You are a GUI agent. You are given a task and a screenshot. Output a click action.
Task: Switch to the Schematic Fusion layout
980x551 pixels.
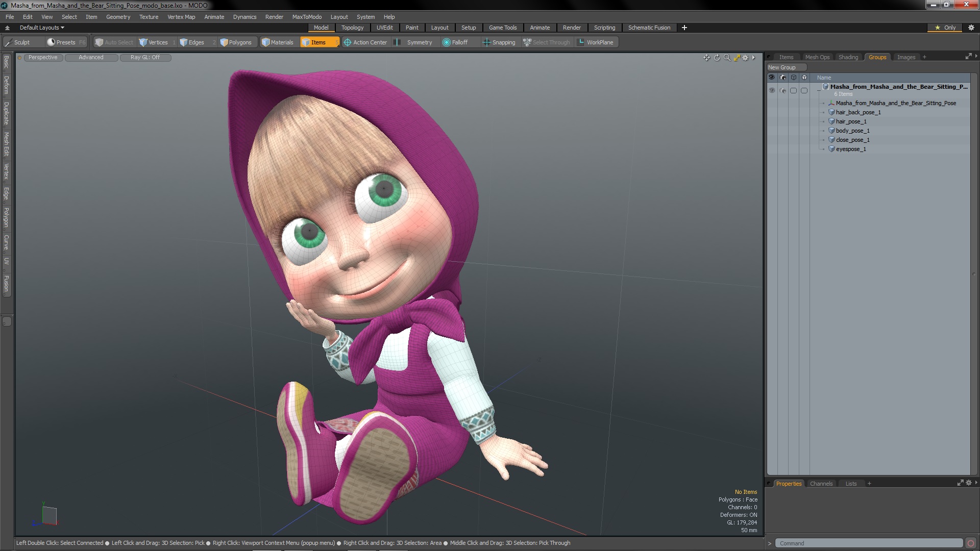pos(649,28)
